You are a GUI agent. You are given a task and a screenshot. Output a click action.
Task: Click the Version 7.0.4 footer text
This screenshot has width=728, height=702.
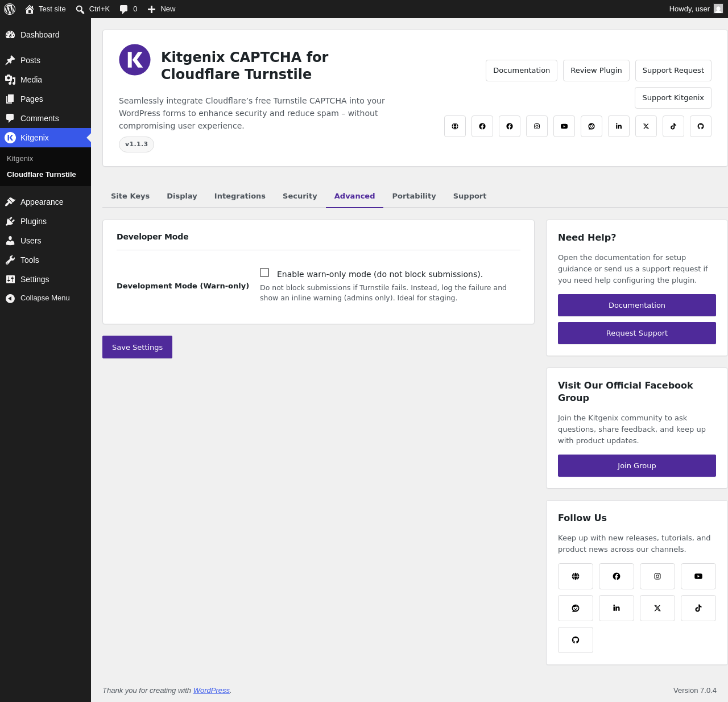coord(695,691)
